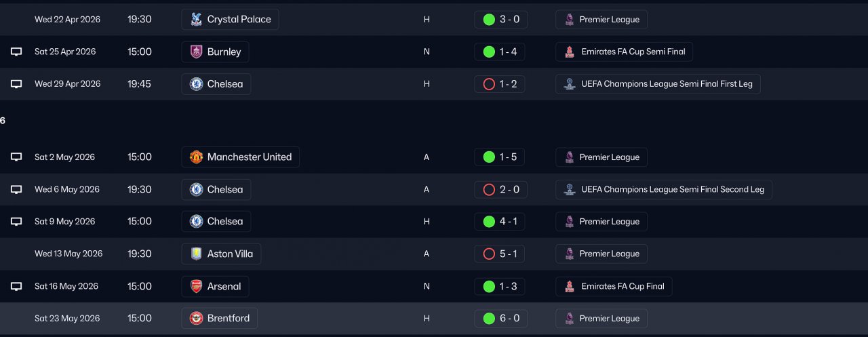Click Premier League tag on Crystal Palace row
Screen dimensions: 868x337
point(601,20)
